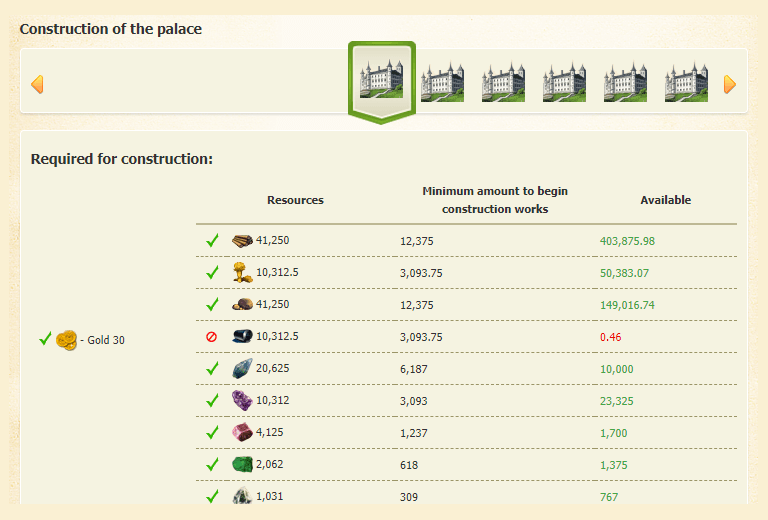768x520 pixels.
Task: Click the 20,625 resource amount
Action: pos(273,368)
